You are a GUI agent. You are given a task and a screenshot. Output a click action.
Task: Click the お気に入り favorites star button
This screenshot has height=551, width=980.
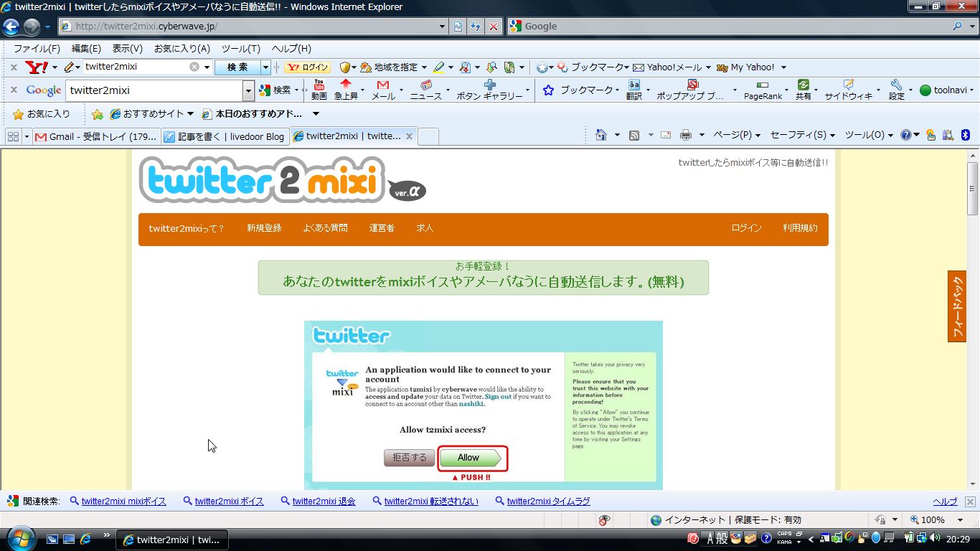click(x=41, y=114)
